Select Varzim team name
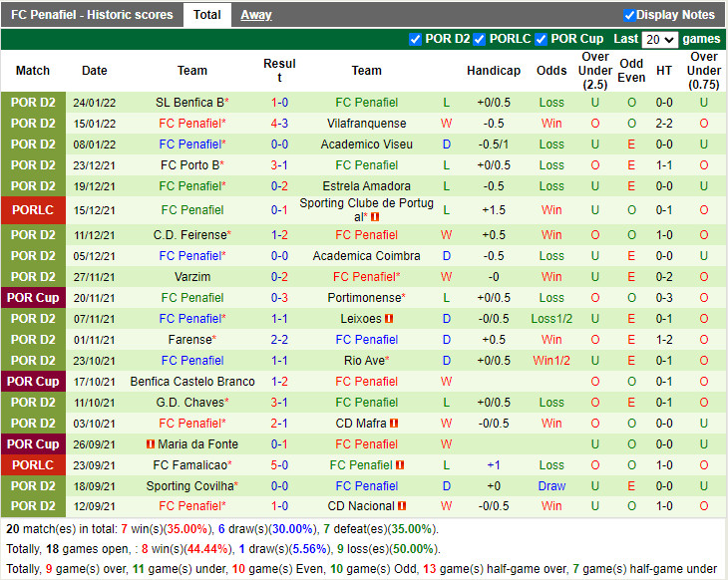728x580 pixels. point(192,277)
